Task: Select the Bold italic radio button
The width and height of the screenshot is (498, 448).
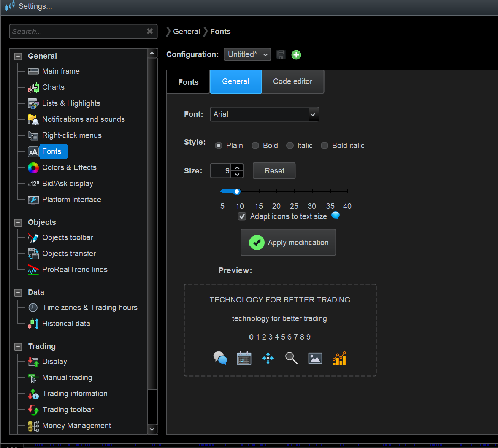Action: [x=324, y=146]
